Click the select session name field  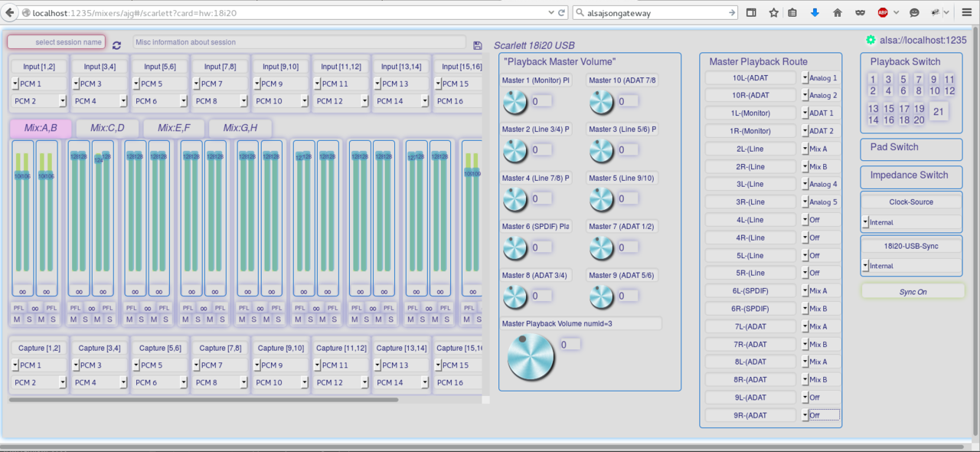[x=57, y=42]
